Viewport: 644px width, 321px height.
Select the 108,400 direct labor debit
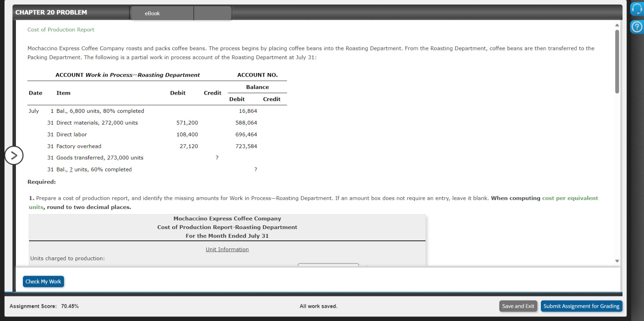click(187, 134)
